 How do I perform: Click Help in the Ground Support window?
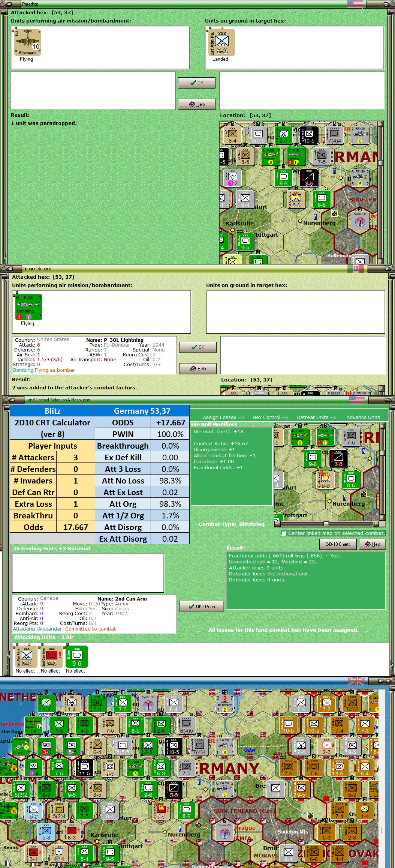(197, 369)
